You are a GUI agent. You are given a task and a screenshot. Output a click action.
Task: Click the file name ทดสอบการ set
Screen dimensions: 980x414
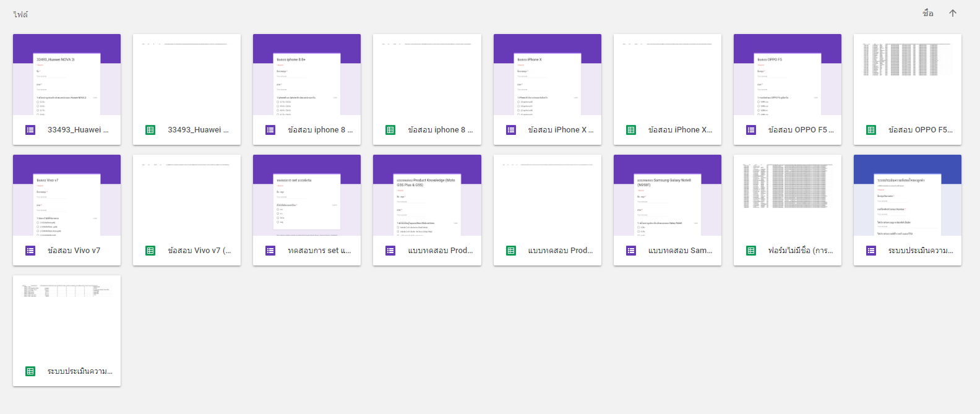click(319, 251)
